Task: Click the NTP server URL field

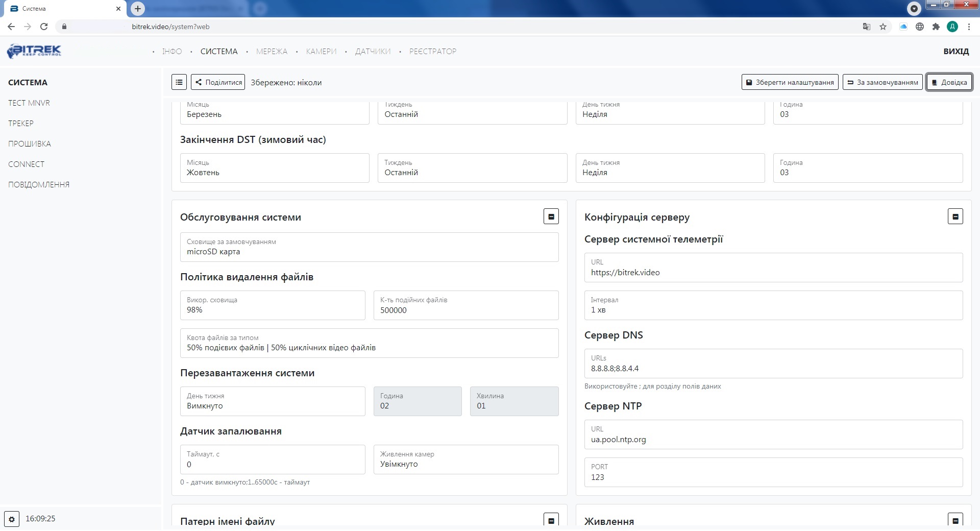Action: pos(773,435)
